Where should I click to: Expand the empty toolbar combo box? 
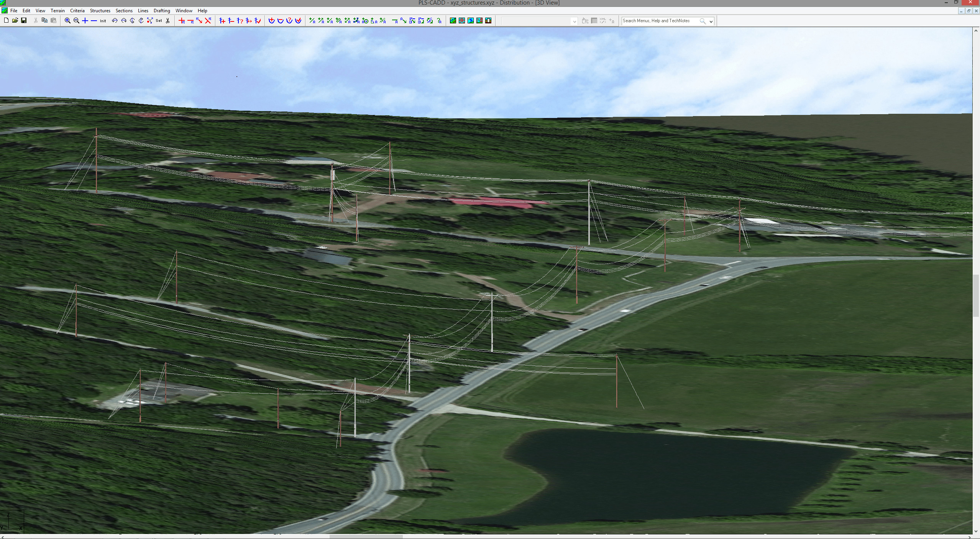(574, 21)
